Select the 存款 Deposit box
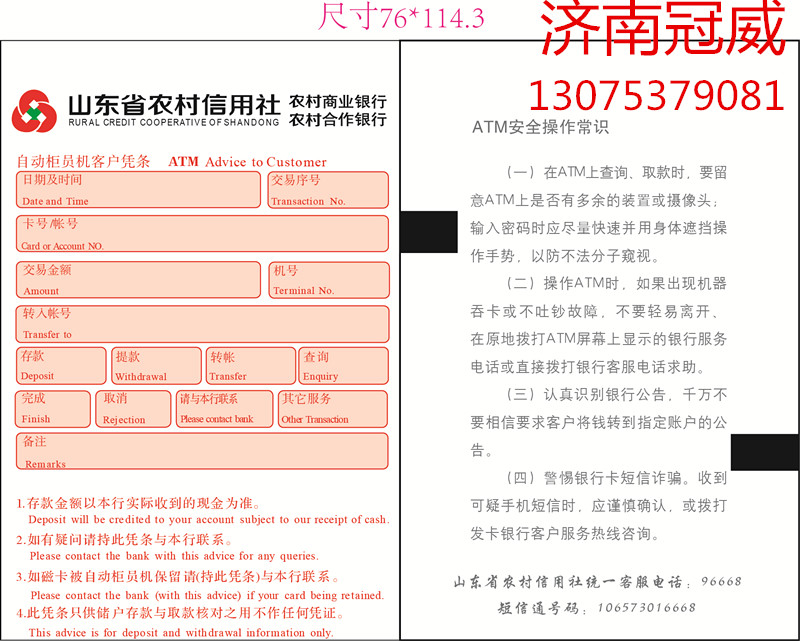 [x=61, y=366]
